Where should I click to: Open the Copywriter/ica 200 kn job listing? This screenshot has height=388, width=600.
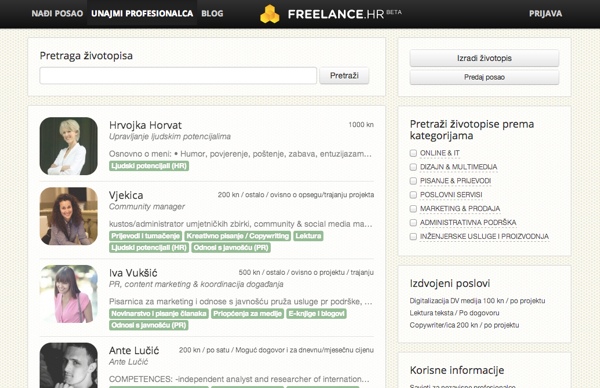464,325
